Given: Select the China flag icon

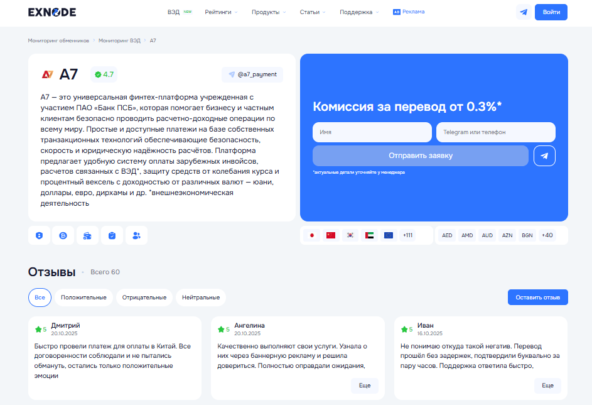Looking at the screenshot, I should [x=331, y=235].
